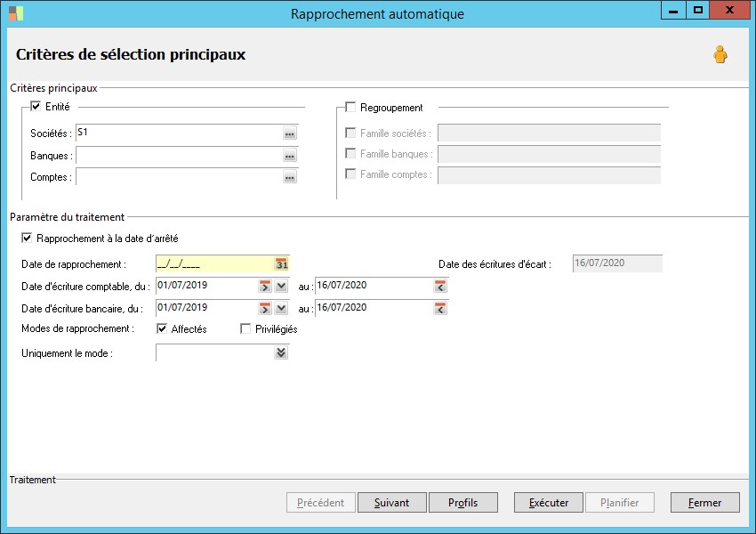
Task: Check the Privilégiés mode checkbox
Action: pyautogui.click(x=245, y=328)
